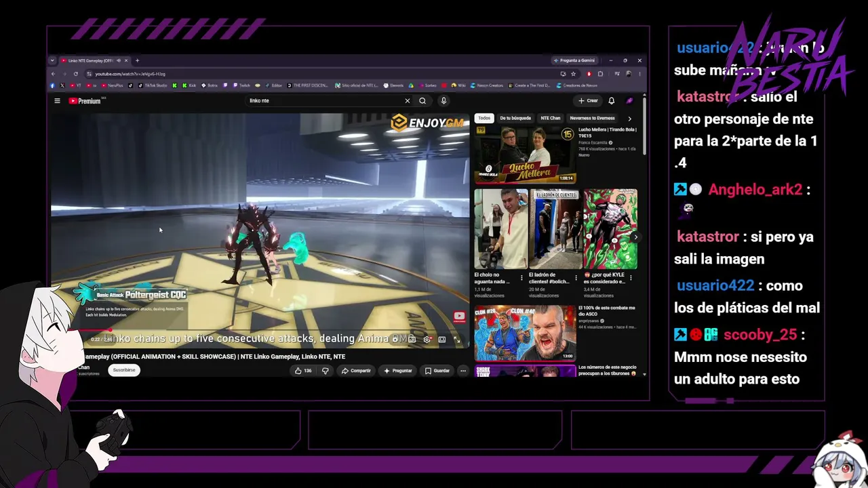The height and width of the screenshot is (488, 868).
Task: Dislike the video with thumbs down
Action: [x=325, y=371]
